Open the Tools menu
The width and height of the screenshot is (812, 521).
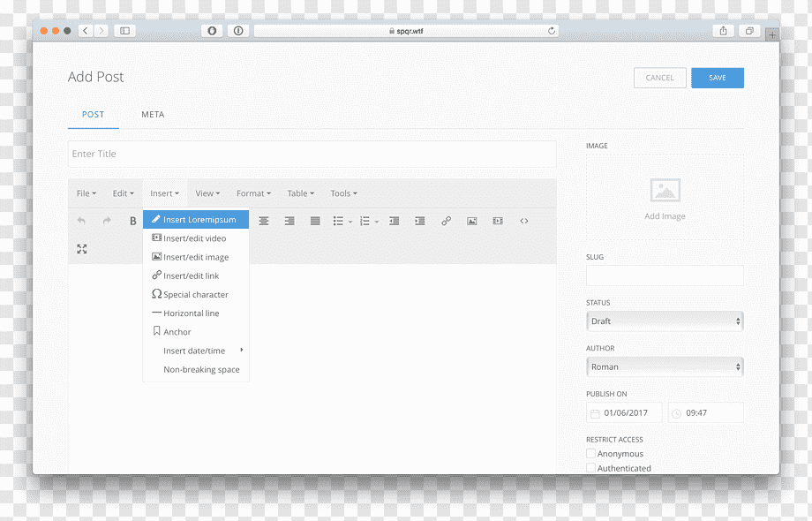(x=344, y=193)
